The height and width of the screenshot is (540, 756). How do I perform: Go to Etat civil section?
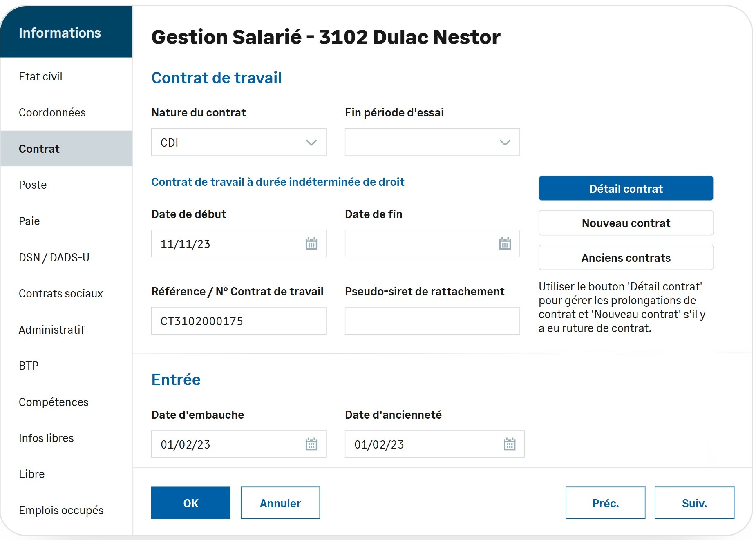[40, 77]
